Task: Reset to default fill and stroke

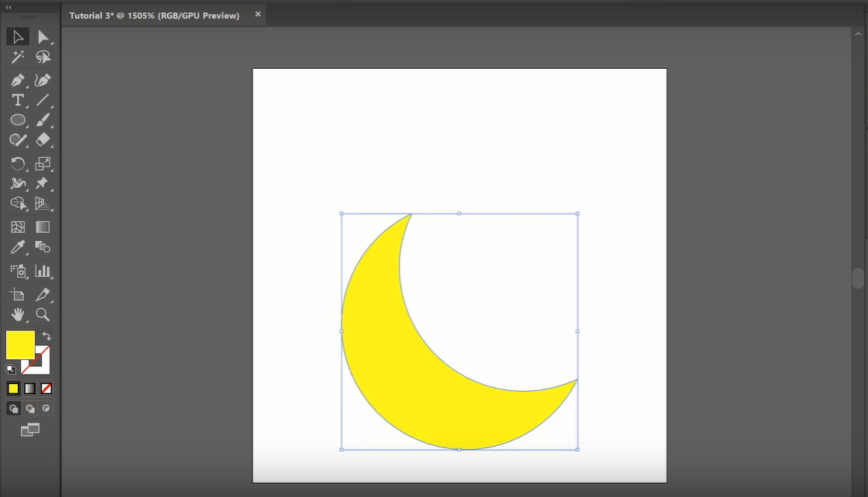Action: pos(10,369)
